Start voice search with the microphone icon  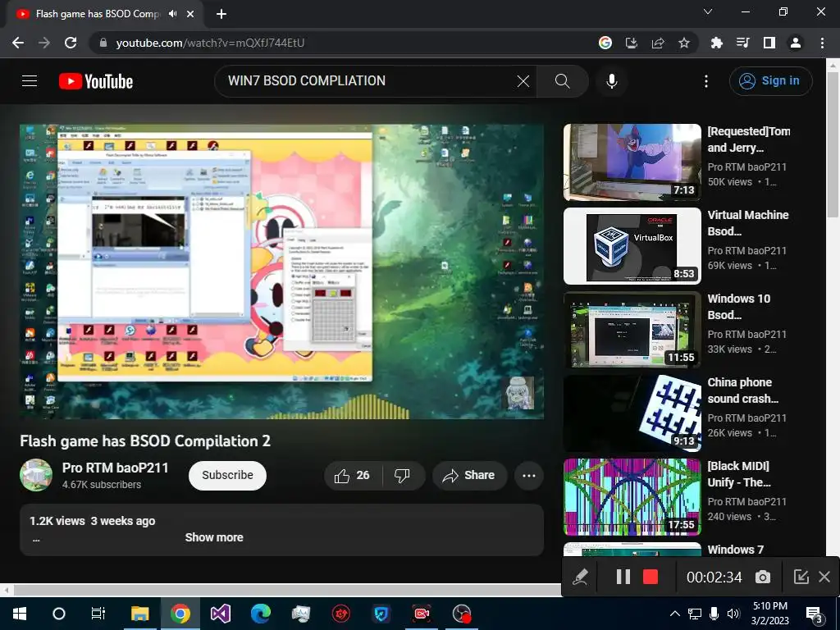click(x=612, y=81)
